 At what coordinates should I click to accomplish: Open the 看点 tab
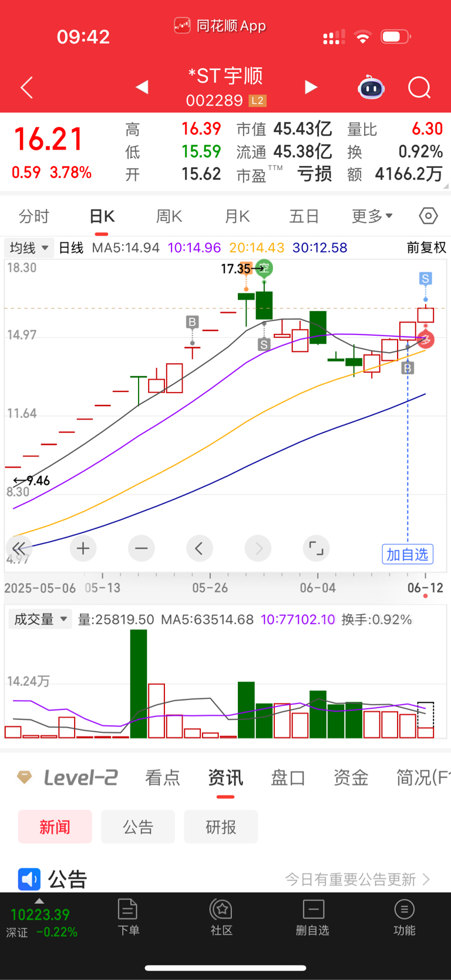163,778
